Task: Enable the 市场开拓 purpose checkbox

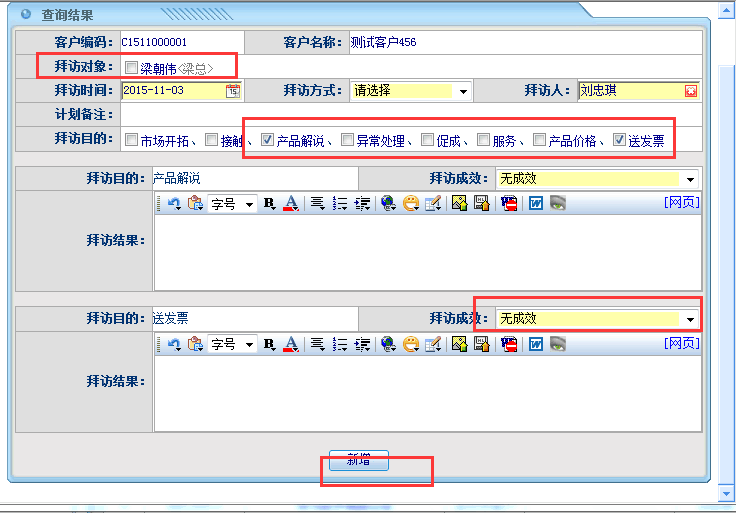Action: [x=131, y=140]
